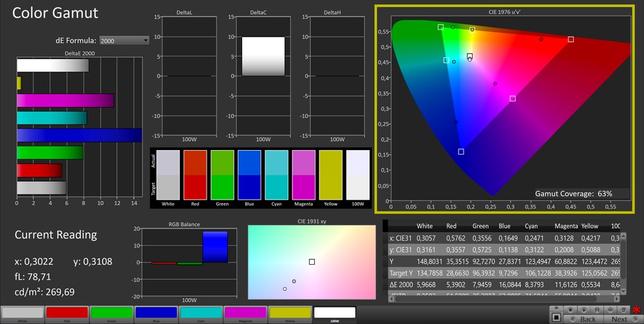Screen dimensions: 644x324
Task: Go Back to previous page
Action: (587, 319)
